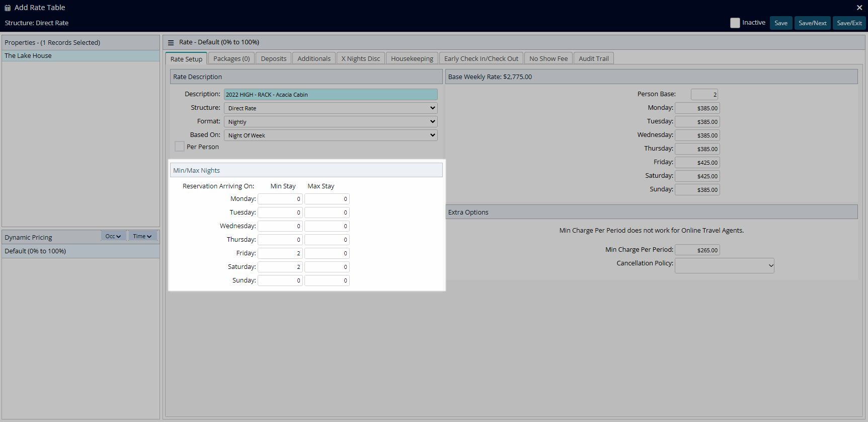Open the No Show Fee tab

(x=548, y=58)
